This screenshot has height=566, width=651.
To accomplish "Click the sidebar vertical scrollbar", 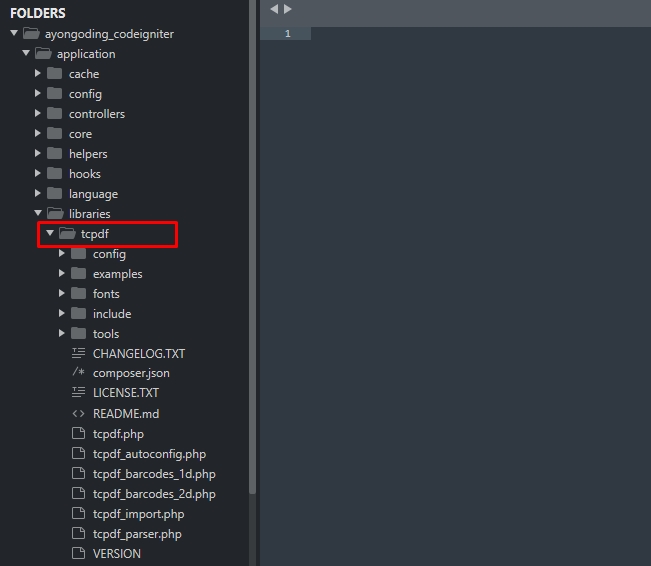I will point(252,247).
